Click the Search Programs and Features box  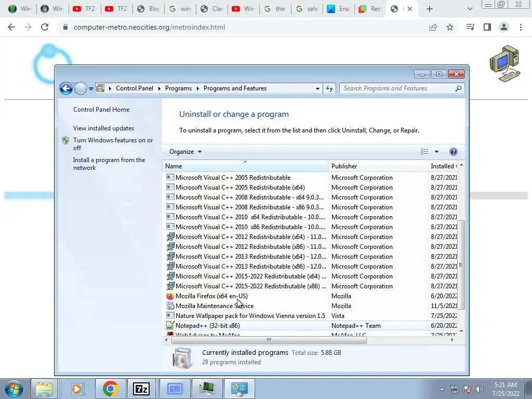pyautogui.click(x=402, y=88)
